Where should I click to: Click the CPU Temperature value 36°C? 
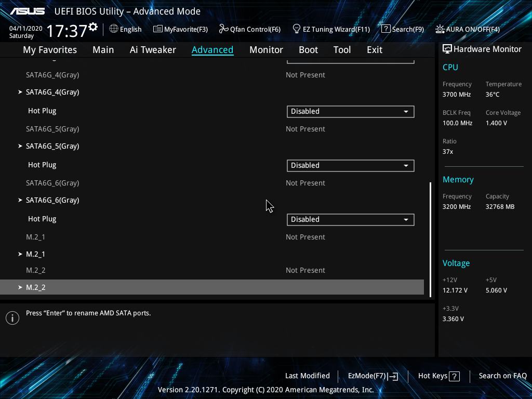pos(493,95)
